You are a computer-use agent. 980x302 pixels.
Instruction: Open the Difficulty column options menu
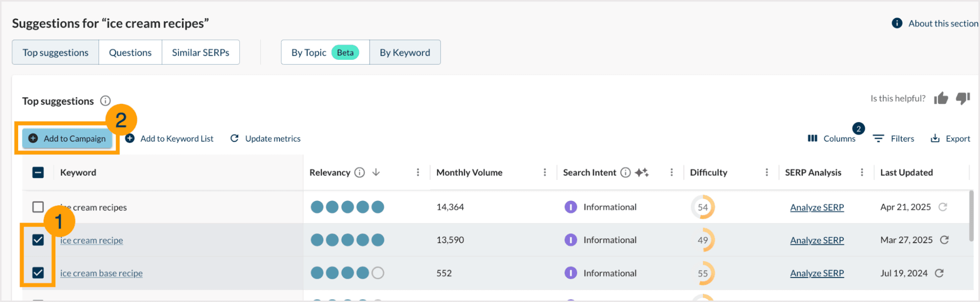pyautogui.click(x=767, y=173)
